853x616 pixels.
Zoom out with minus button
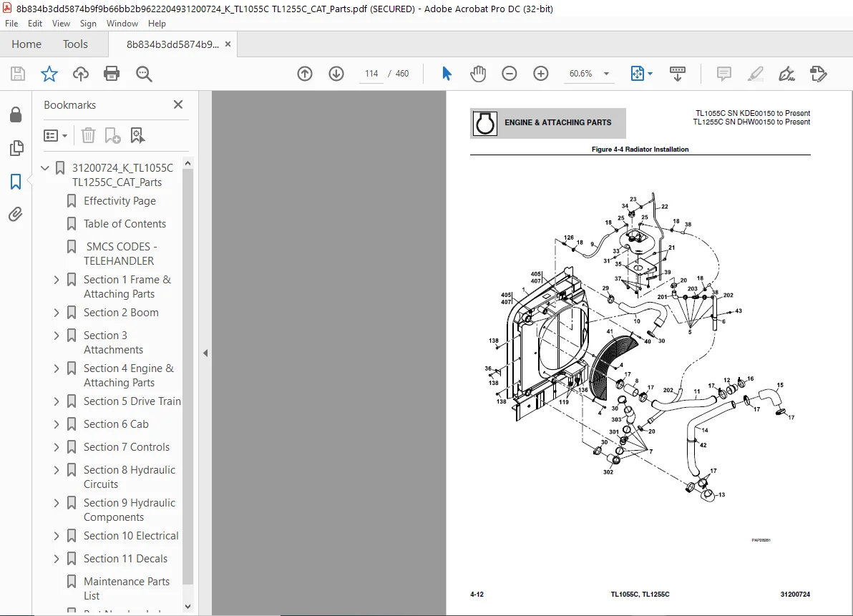click(x=510, y=74)
